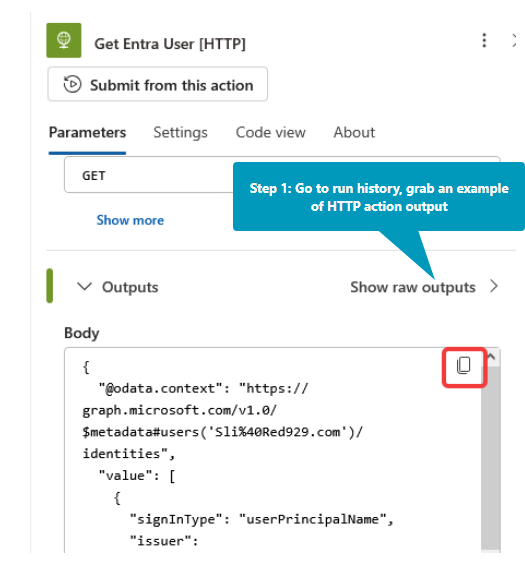The image size is (525, 570).
Task: Collapse the Outputs section chevron
Action: (x=84, y=287)
